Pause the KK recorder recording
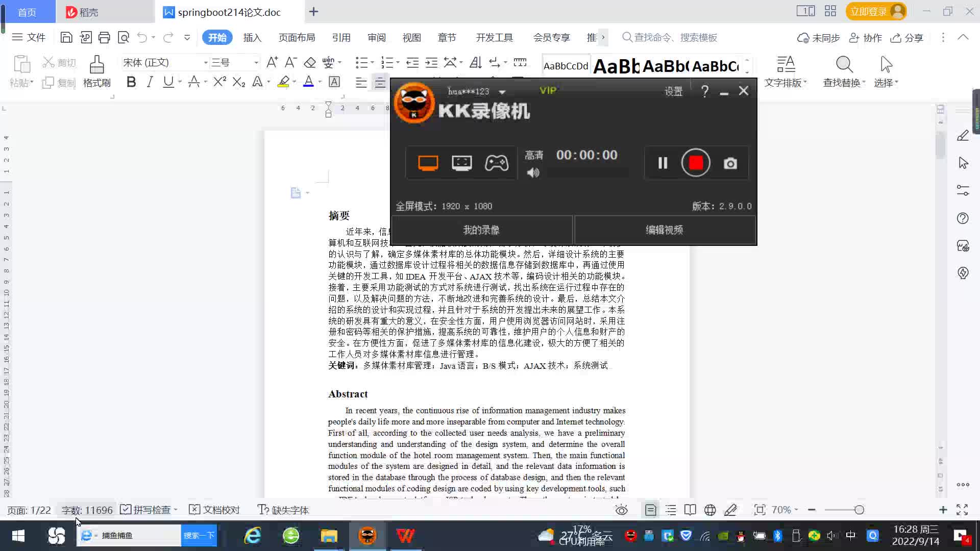The height and width of the screenshot is (551, 980). pyautogui.click(x=663, y=163)
